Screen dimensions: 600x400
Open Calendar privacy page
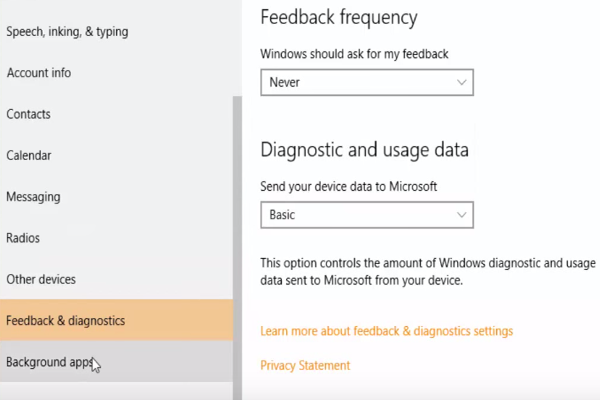click(29, 156)
